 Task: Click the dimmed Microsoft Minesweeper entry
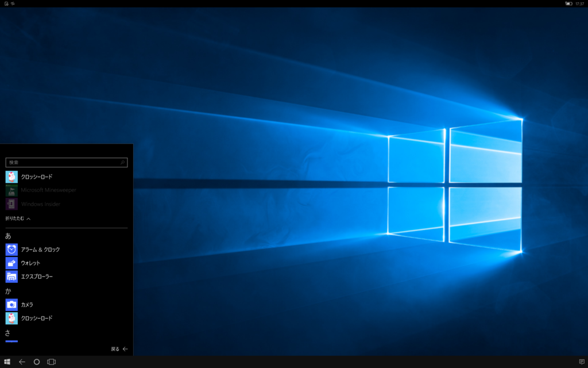67,190
